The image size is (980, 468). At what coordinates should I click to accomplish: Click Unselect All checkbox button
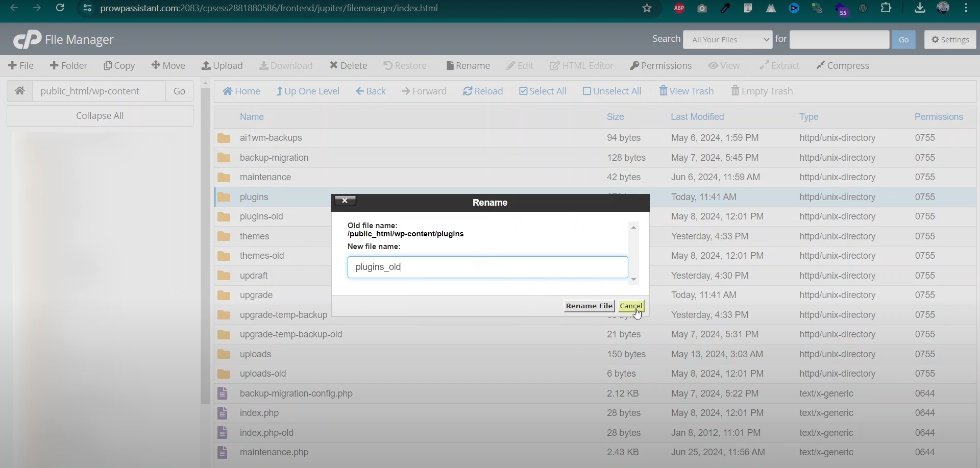pos(611,91)
